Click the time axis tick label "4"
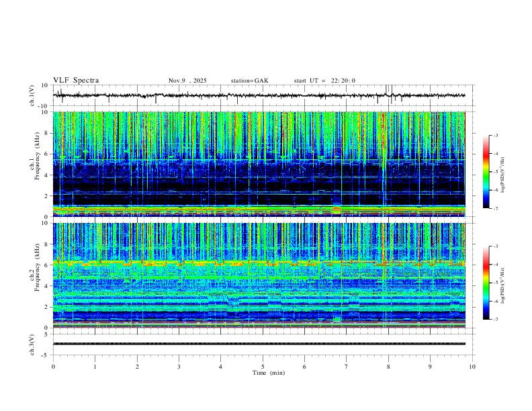 click(x=220, y=367)
